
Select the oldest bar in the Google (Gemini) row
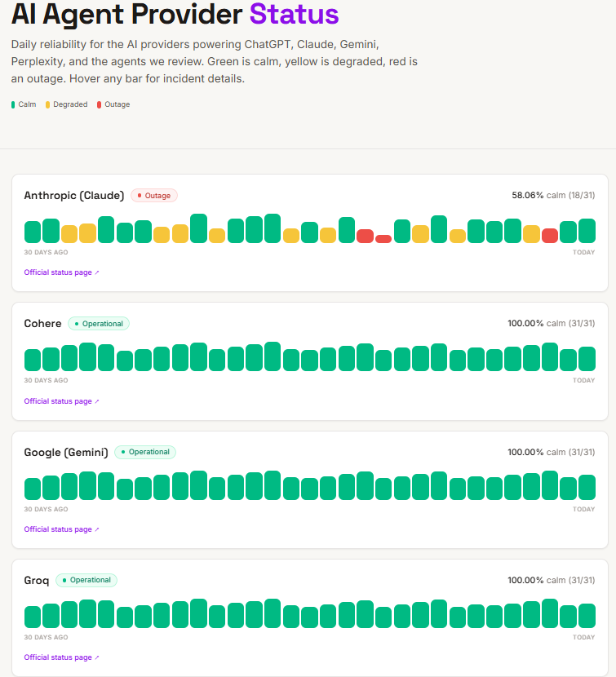pos(33,489)
